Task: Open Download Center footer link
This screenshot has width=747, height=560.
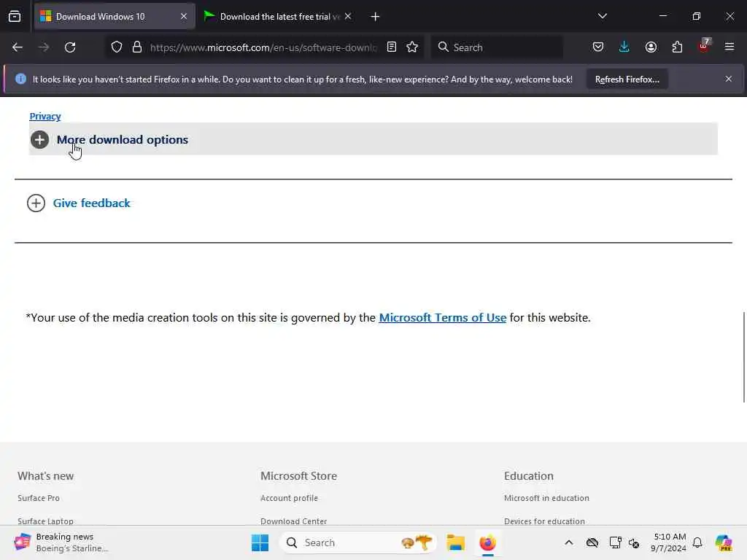Action: 294,521
